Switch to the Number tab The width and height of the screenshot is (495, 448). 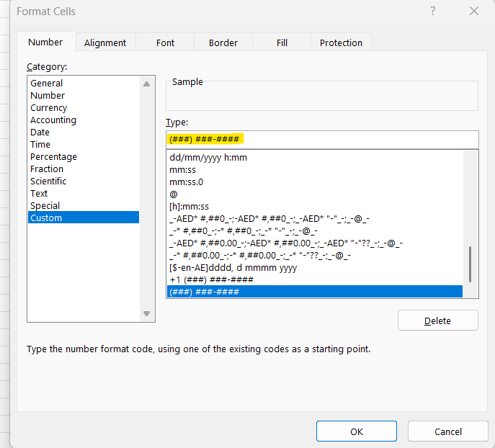(45, 42)
